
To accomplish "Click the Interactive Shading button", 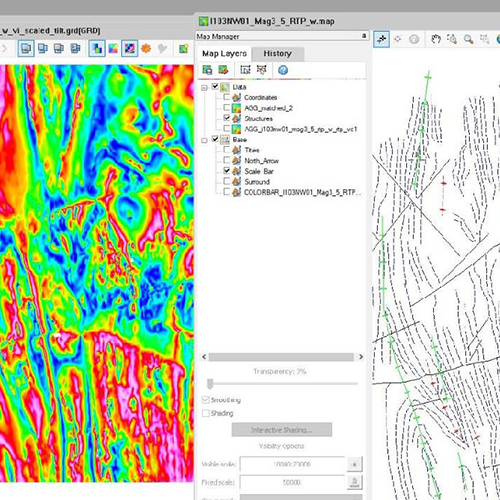I will [282, 430].
